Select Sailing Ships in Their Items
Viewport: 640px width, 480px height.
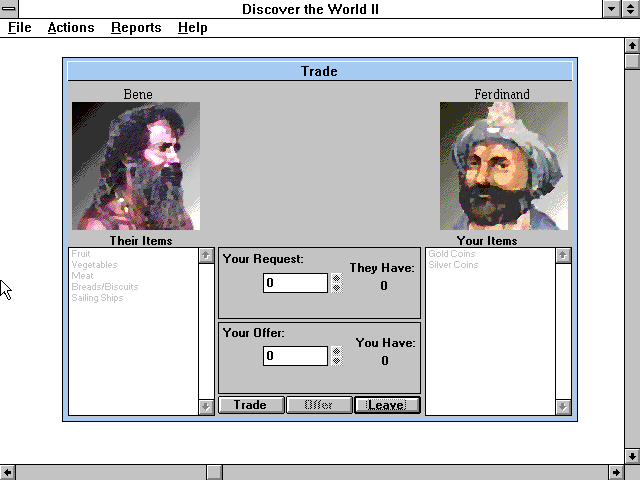coord(97,298)
